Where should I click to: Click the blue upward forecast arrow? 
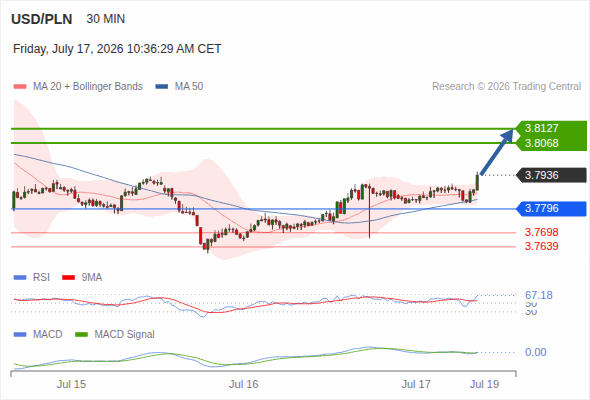tap(497, 152)
